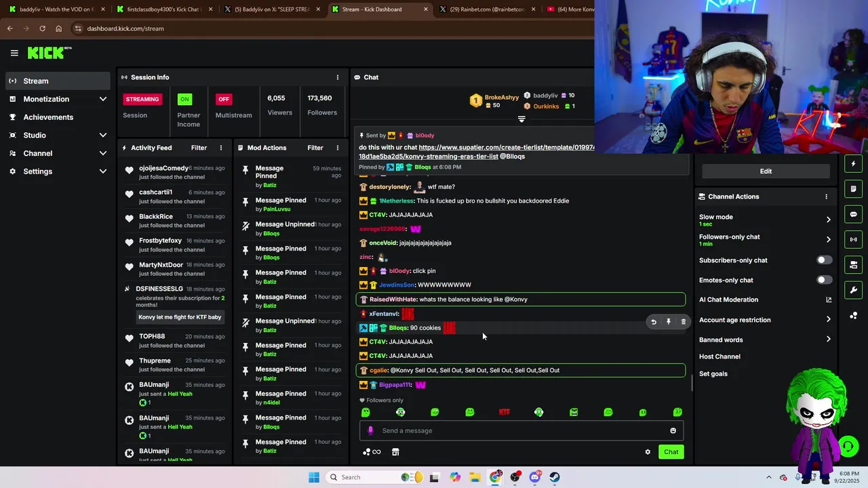Click the microphone icon in the message box
868x488 pixels.
point(370,430)
